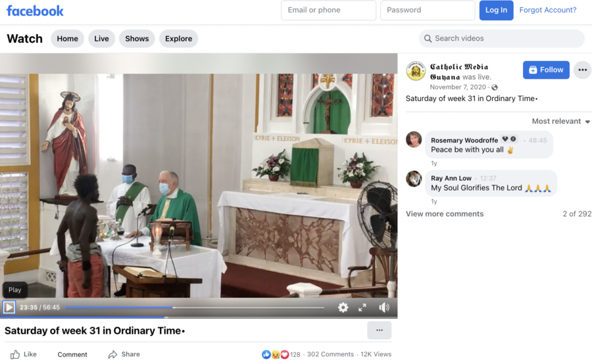Viewport: 592px width, 364px height.
Task: Share the video
Action: 124,354
